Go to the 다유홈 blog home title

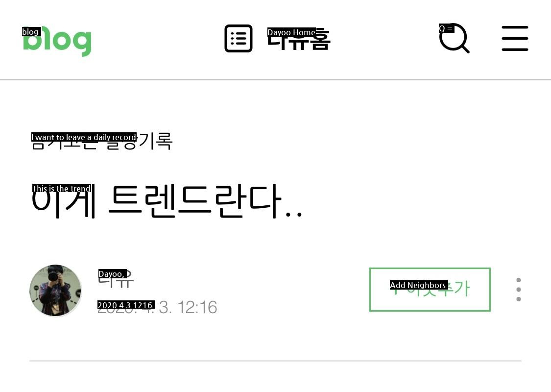click(x=299, y=39)
